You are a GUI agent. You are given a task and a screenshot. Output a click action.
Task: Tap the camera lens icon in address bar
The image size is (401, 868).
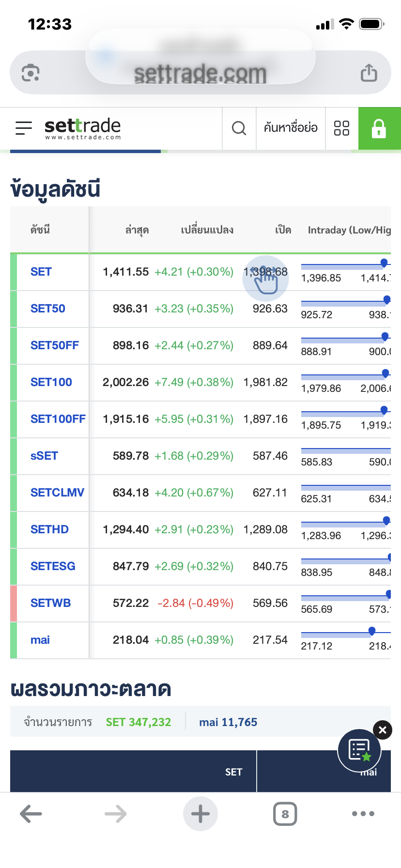click(x=31, y=73)
